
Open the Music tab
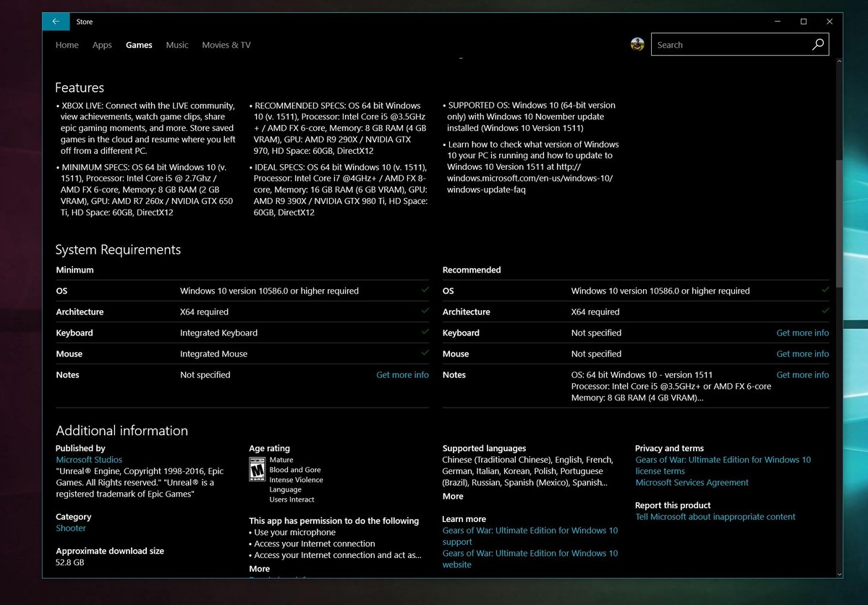coord(177,45)
